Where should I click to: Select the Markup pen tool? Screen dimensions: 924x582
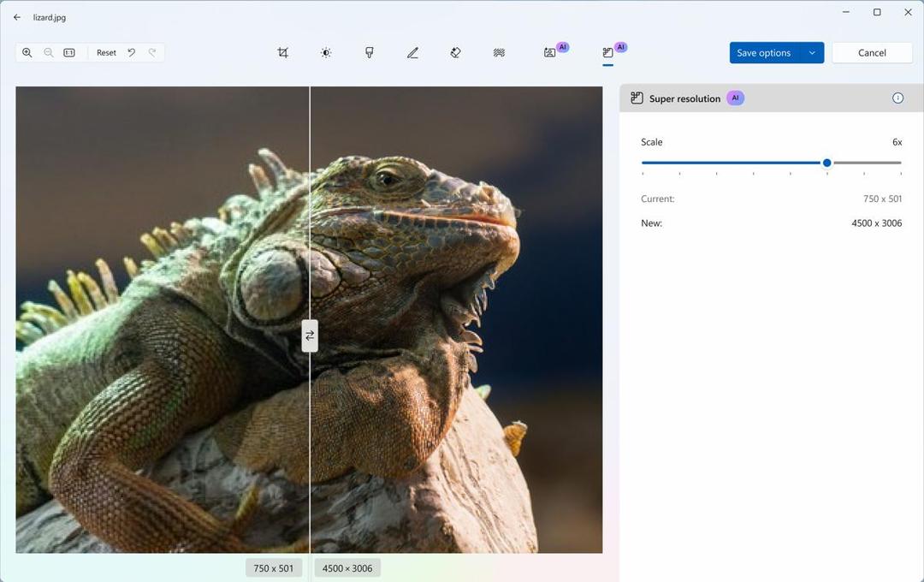(412, 52)
